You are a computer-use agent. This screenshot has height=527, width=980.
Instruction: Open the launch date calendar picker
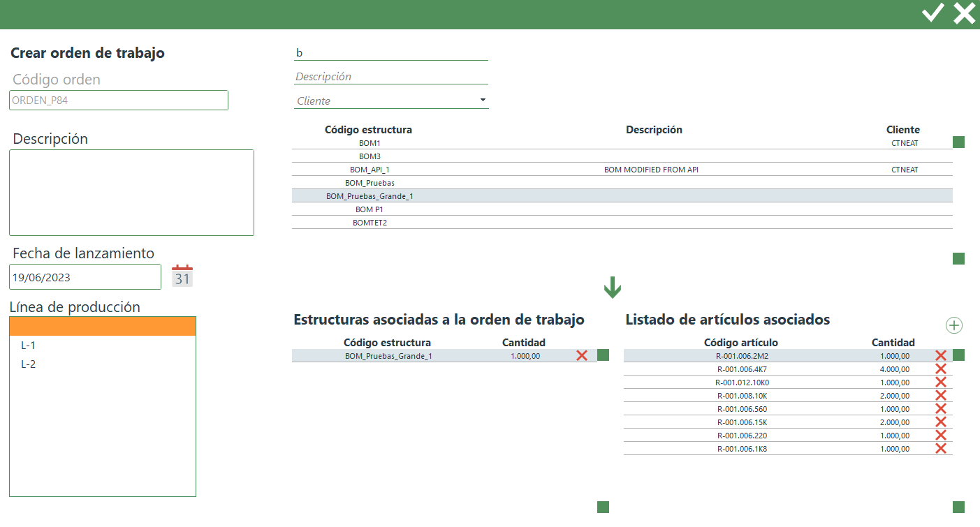182,276
